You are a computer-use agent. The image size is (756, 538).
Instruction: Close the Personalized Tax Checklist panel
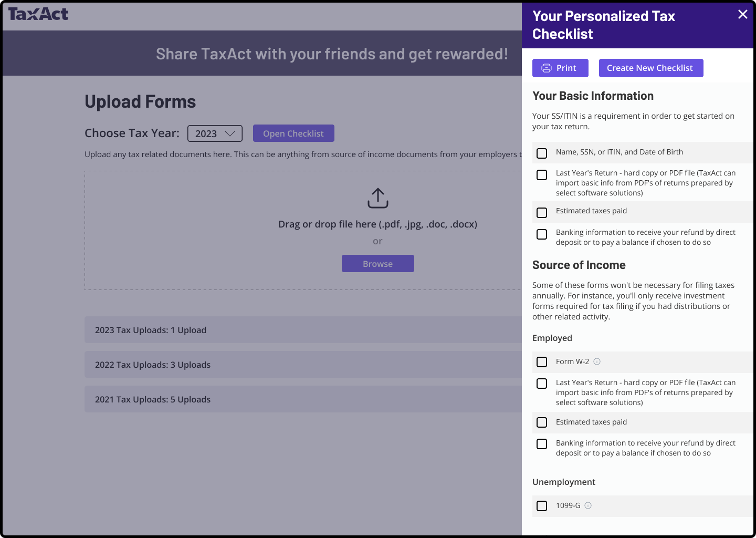click(x=742, y=14)
